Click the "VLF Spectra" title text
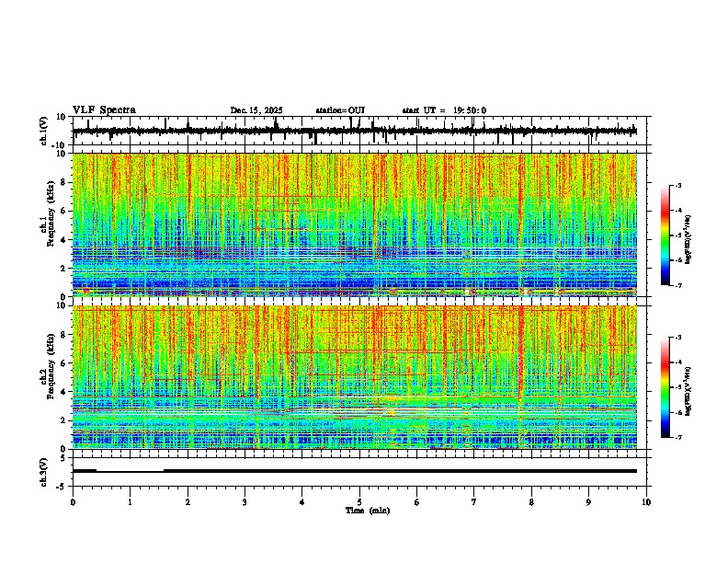This screenshot has width=728, height=563. tap(104, 110)
